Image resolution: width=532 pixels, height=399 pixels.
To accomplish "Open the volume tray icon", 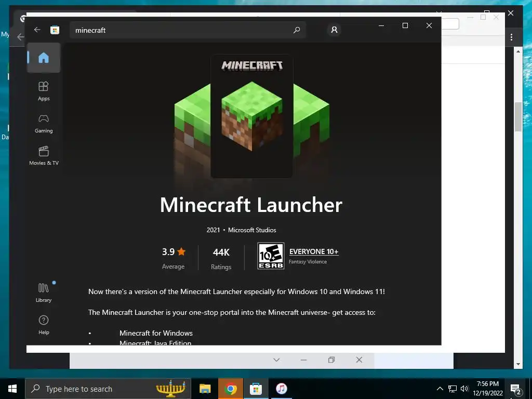I will (x=464, y=389).
